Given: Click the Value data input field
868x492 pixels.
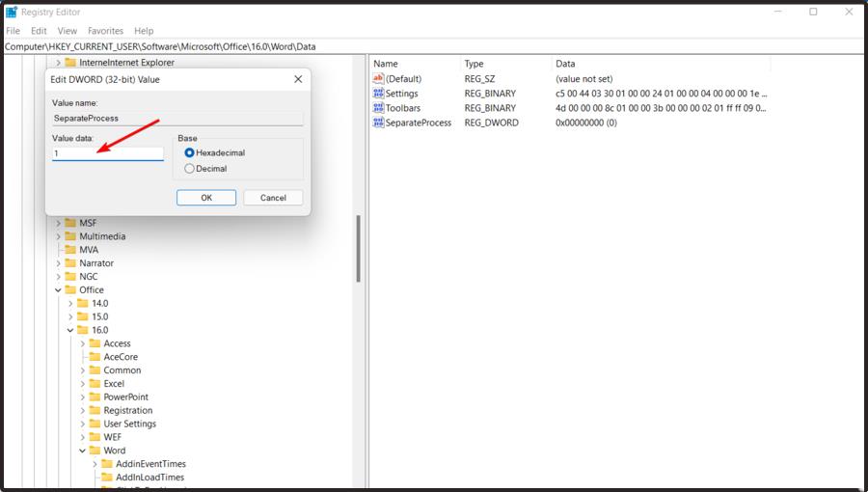Looking at the screenshot, I should tap(108, 153).
